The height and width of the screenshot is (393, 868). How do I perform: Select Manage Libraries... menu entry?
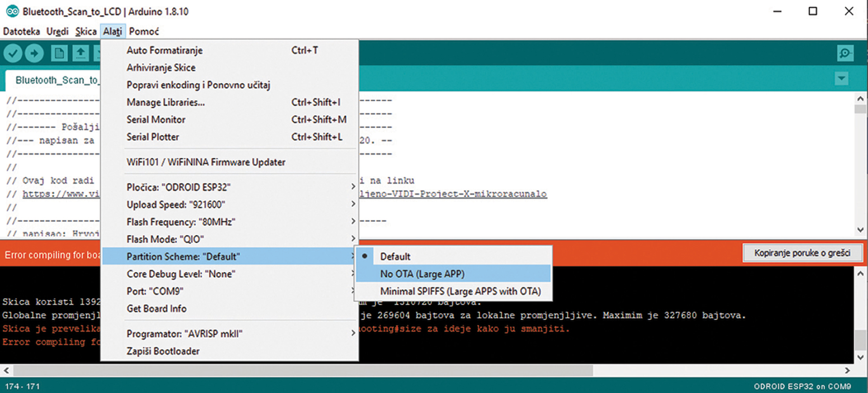(x=166, y=102)
